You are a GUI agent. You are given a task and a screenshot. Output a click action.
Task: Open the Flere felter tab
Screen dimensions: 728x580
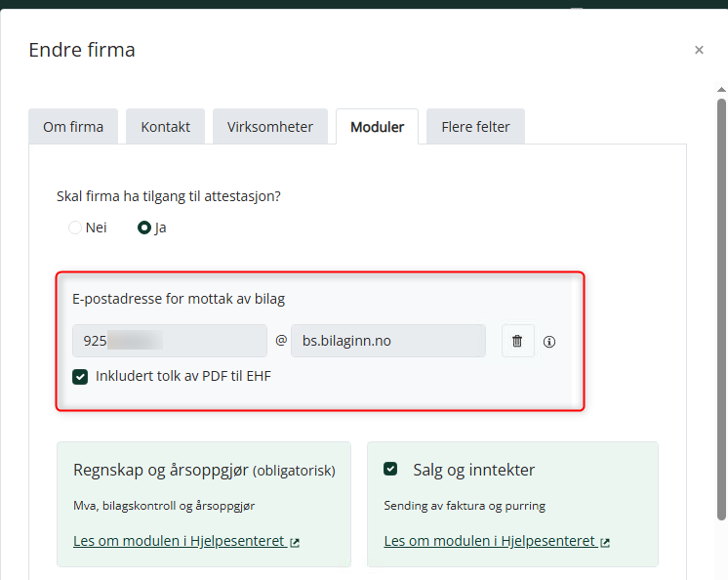pos(475,127)
